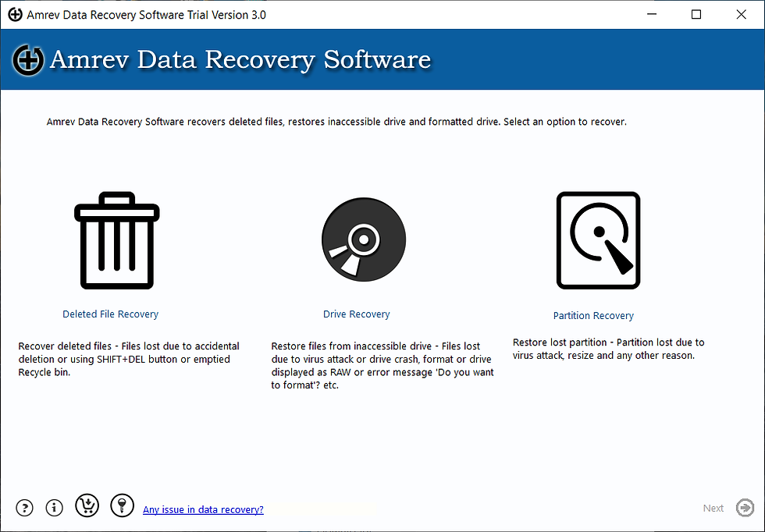Minimize the Amrev window
The width and height of the screenshot is (765, 532).
point(652,14)
